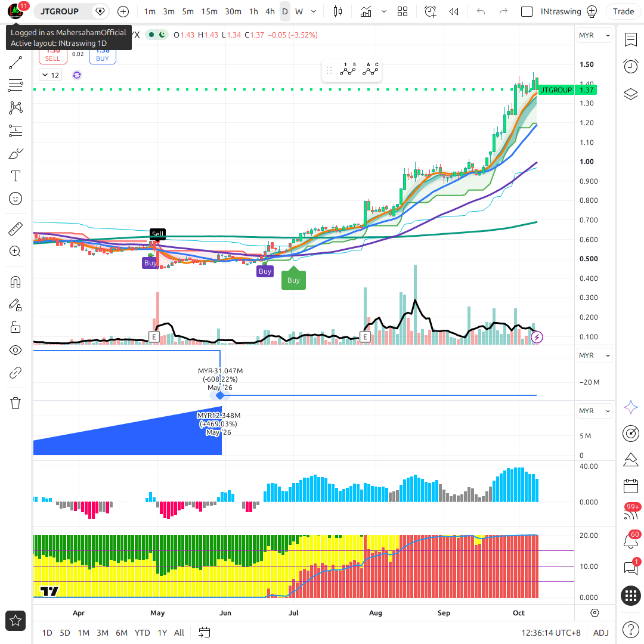Open the go to date calendar

click(x=204, y=633)
